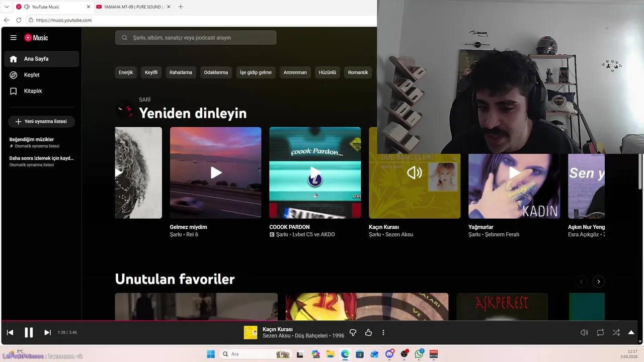Dislike the playing Kaçın Kurası song
The width and height of the screenshot is (644, 362).
click(x=353, y=332)
